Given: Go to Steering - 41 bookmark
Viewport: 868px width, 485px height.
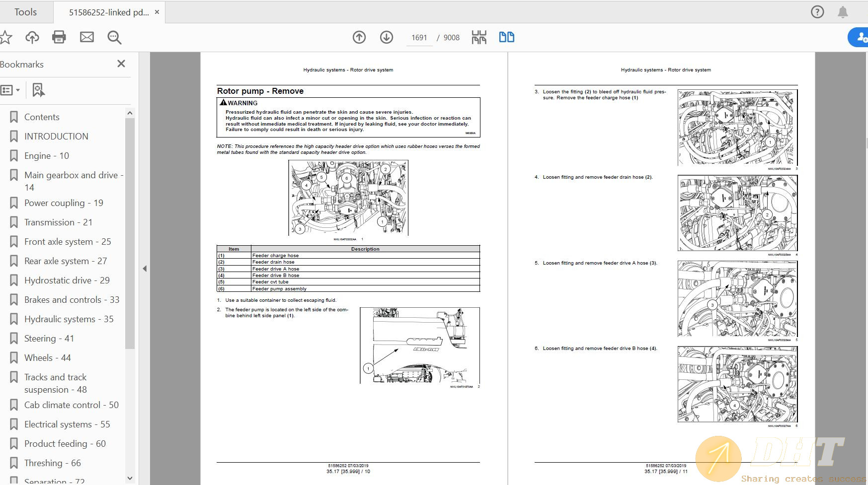Looking at the screenshot, I should pyautogui.click(x=49, y=339).
